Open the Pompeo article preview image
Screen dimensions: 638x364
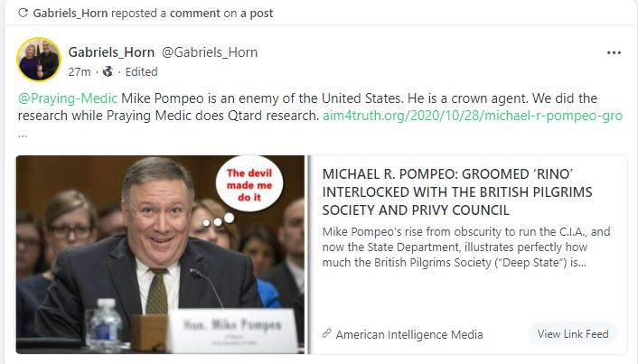pos(160,254)
